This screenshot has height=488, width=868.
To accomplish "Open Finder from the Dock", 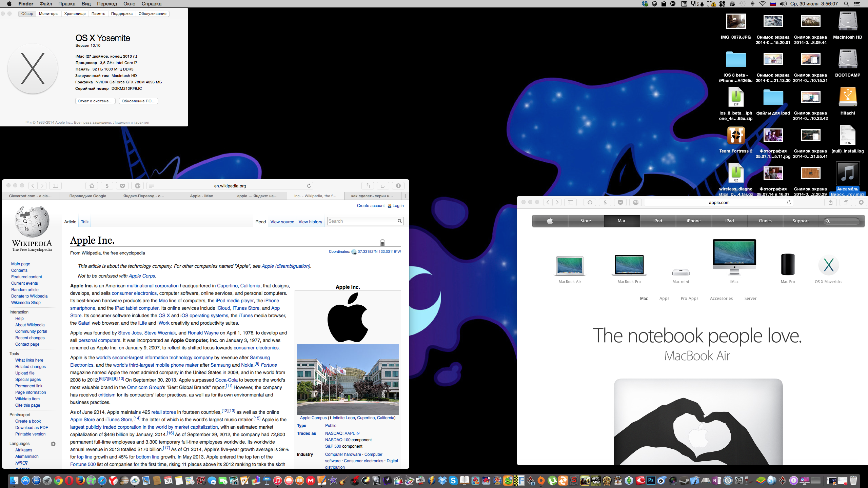I will pyautogui.click(x=14, y=481).
